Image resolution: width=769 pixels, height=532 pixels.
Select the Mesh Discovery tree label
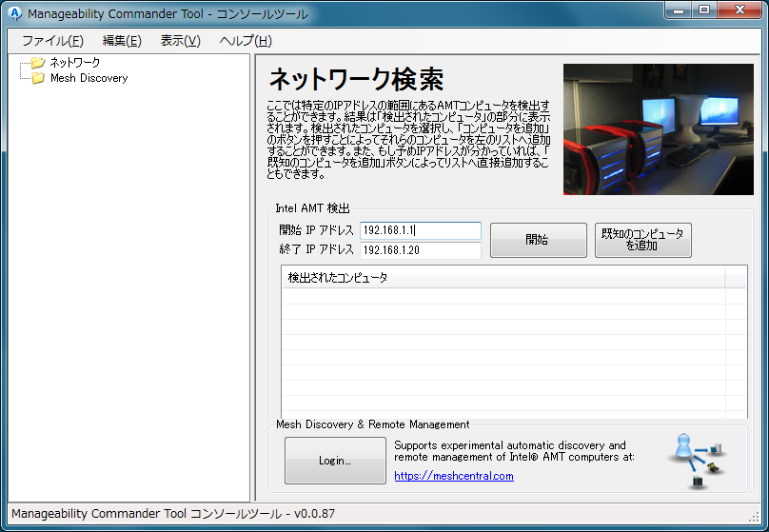pos(89,78)
